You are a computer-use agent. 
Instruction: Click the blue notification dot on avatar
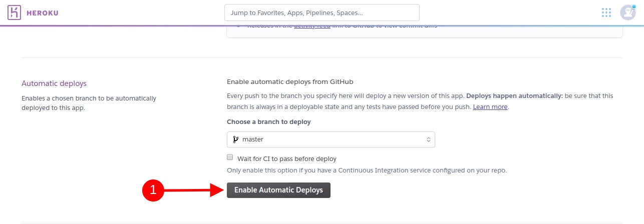coord(634,6)
